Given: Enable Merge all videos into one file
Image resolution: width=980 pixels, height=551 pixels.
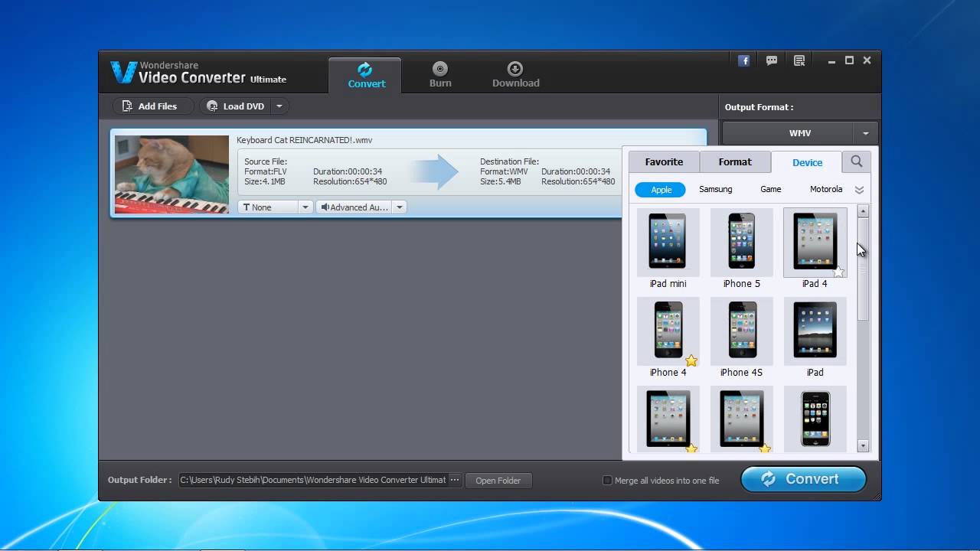Looking at the screenshot, I should pos(607,481).
